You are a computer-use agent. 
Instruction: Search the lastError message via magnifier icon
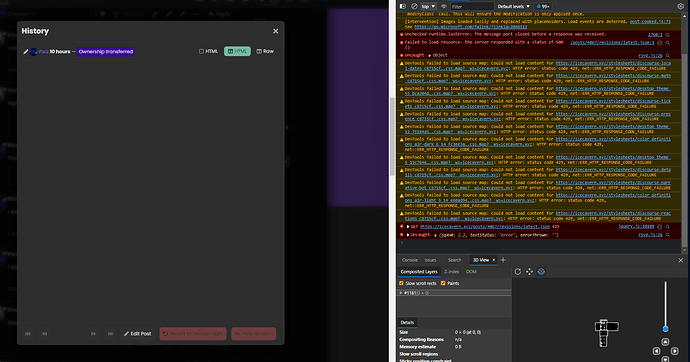point(668,35)
